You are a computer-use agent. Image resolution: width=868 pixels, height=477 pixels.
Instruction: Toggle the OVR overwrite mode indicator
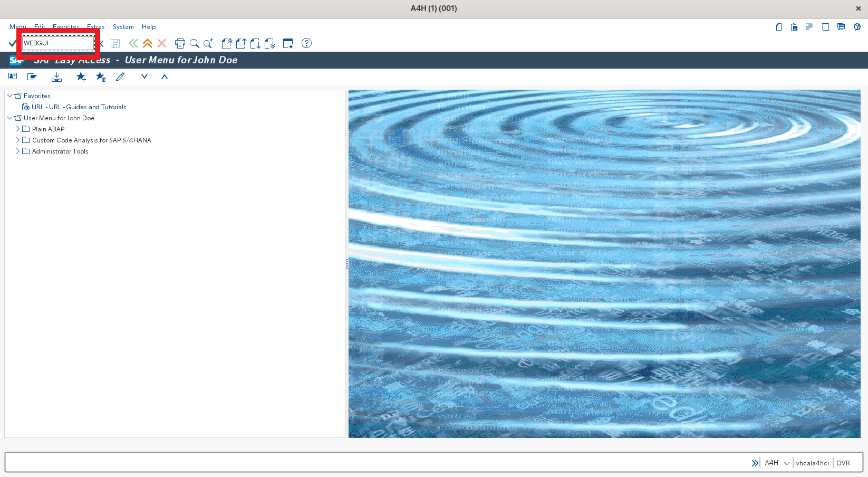coord(843,463)
